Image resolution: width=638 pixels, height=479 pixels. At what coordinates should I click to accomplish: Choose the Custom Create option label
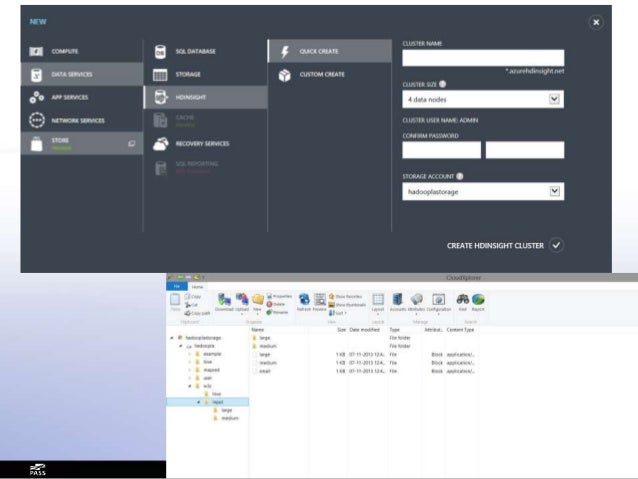pos(322,74)
